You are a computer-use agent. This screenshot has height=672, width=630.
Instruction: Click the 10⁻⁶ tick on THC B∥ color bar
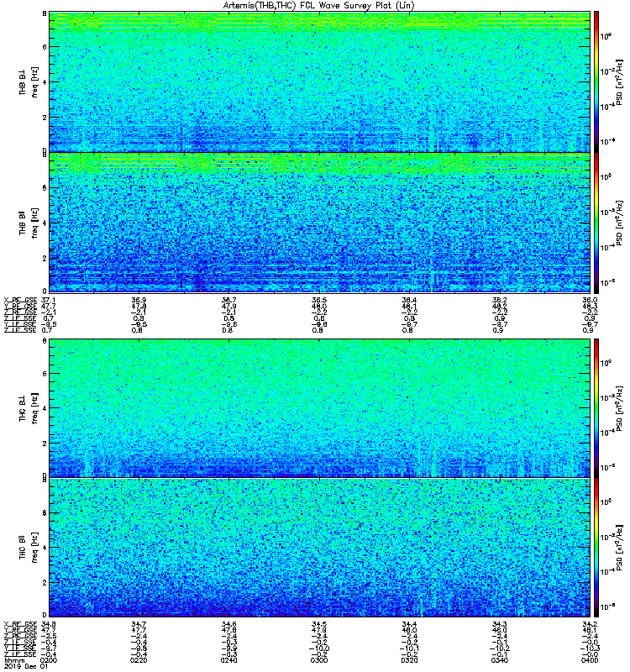(606, 606)
